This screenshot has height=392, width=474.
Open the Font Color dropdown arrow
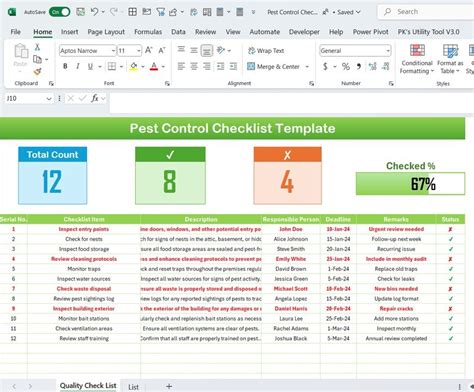[x=163, y=67]
